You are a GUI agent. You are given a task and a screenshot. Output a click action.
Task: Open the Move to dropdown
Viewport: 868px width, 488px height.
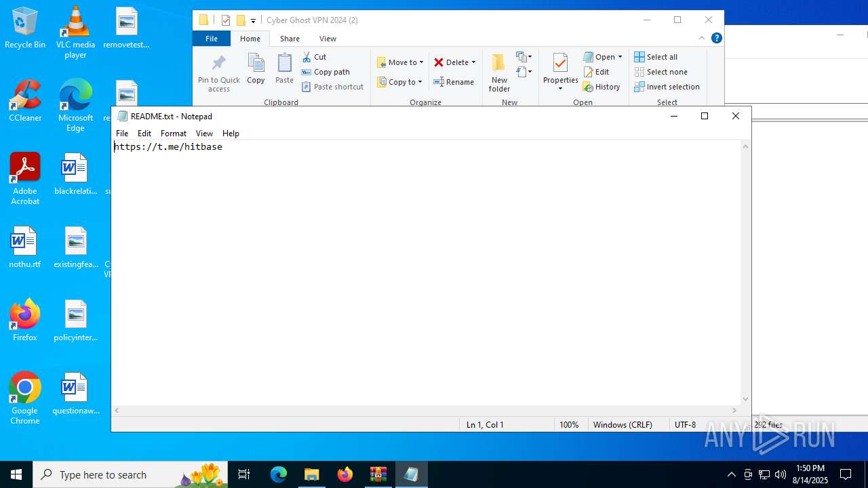(x=400, y=62)
